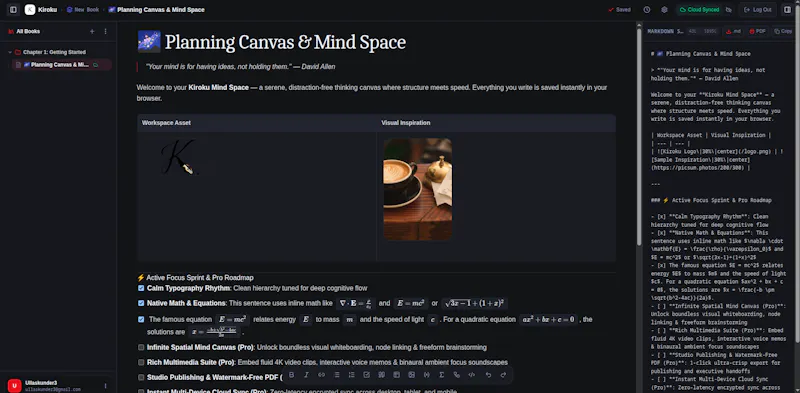This screenshot has height=393, width=800.
Task: Click the coffee cup inspiration image
Action: pyautogui.click(x=417, y=189)
